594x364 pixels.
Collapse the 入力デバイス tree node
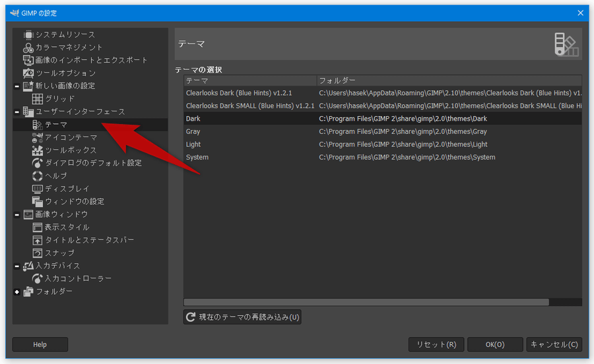coord(16,267)
